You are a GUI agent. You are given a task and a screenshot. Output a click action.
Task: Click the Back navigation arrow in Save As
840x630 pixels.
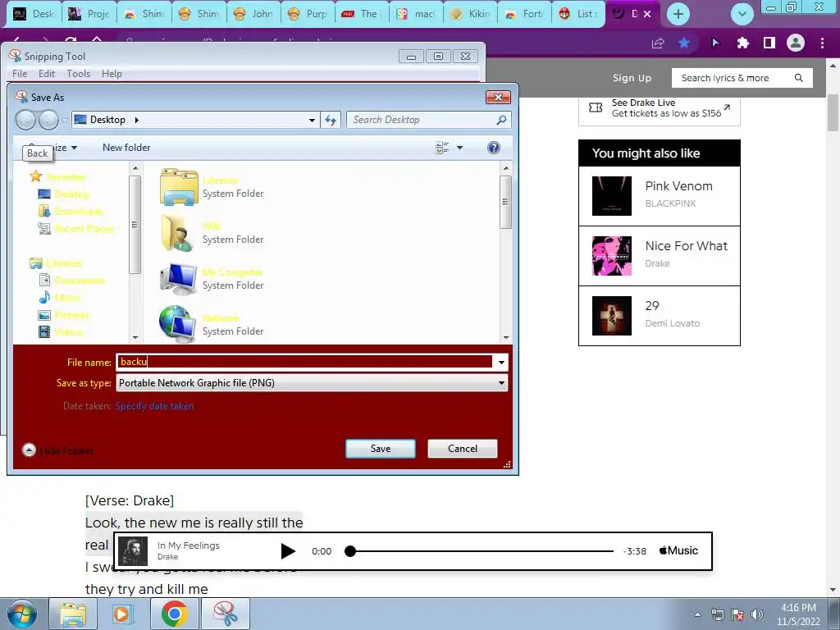(25, 120)
